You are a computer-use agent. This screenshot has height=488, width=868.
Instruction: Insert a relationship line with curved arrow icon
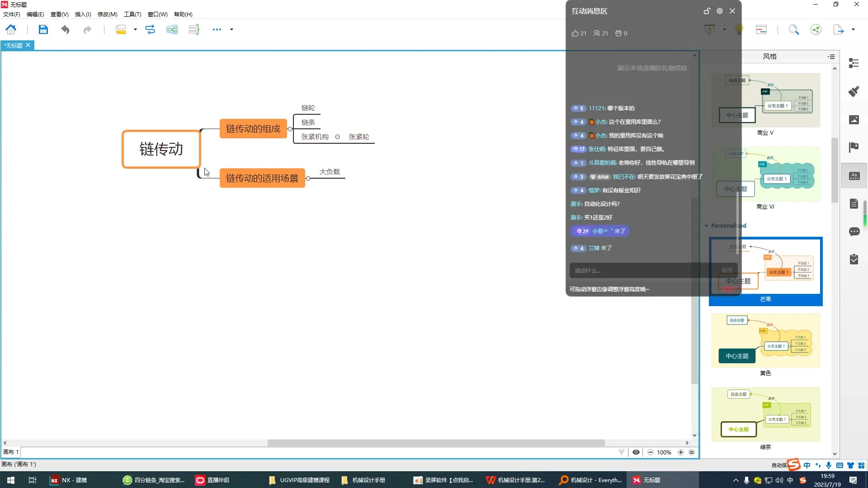pos(150,30)
